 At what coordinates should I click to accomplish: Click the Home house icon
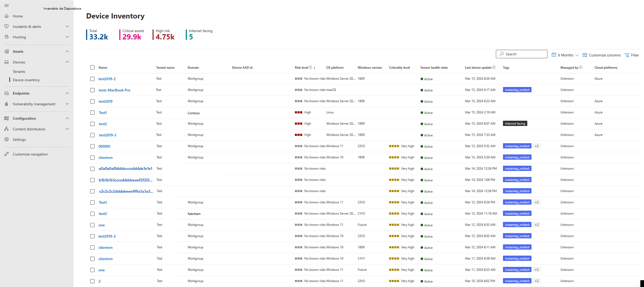pos(6,16)
